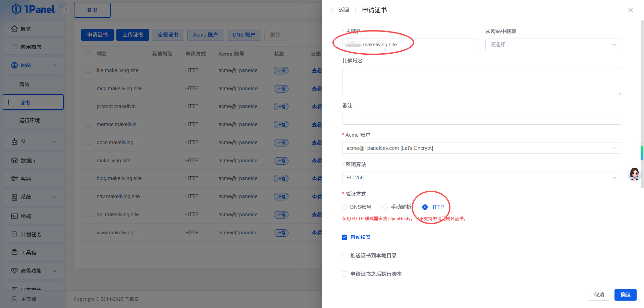The image size is (644, 308).
Task: Open the 数据库 database section
Action: (28, 161)
